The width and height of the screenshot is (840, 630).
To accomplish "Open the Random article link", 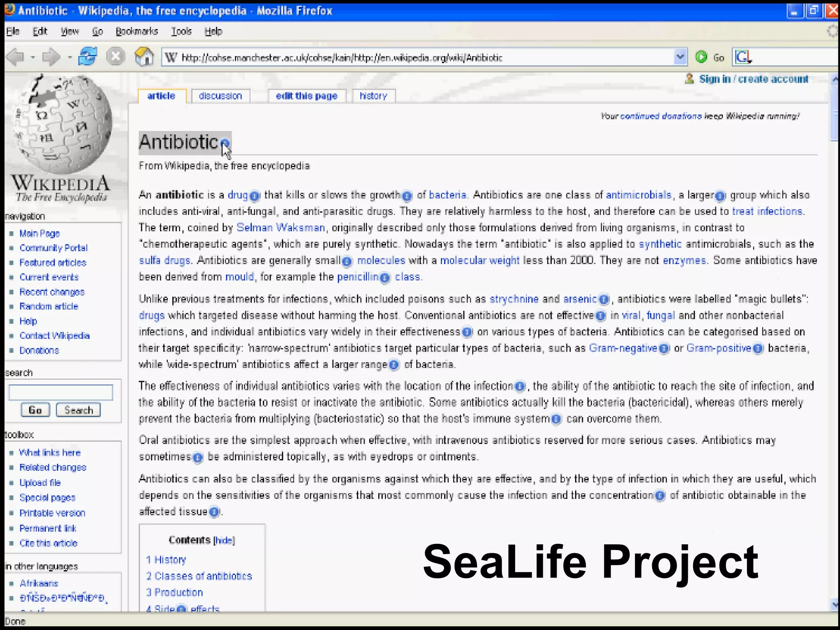I will click(48, 306).
